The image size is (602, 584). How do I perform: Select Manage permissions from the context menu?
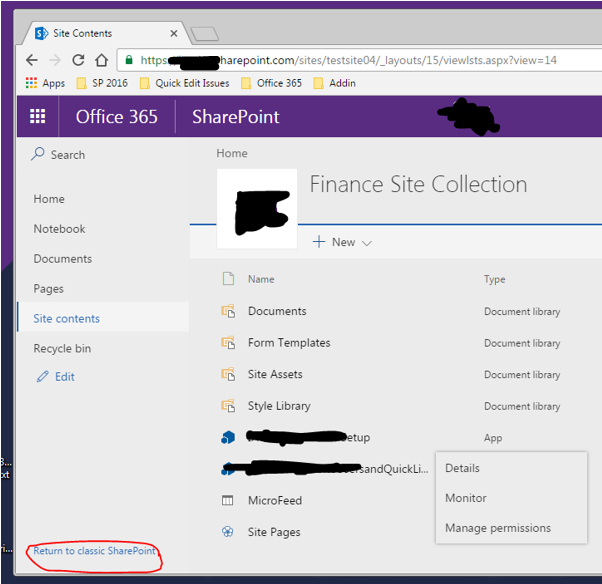pyautogui.click(x=511, y=528)
